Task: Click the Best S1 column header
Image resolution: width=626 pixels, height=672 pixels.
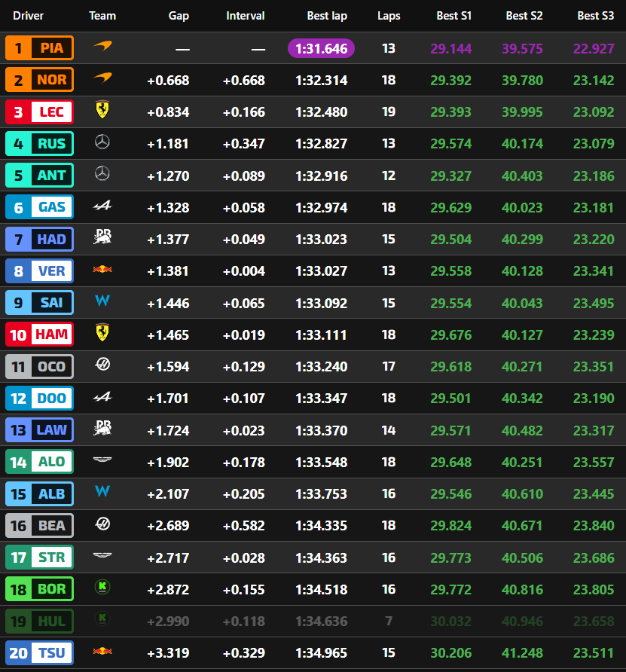Action: click(x=453, y=16)
